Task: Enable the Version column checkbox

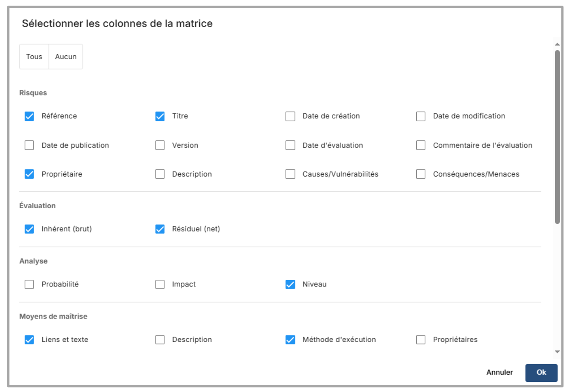Action: pos(160,145)
